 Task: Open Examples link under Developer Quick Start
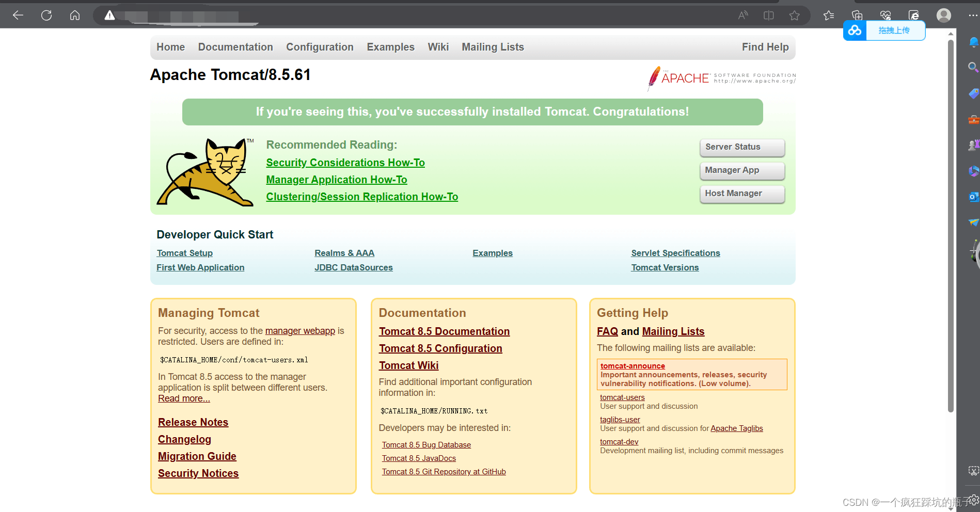pos(493,253)
